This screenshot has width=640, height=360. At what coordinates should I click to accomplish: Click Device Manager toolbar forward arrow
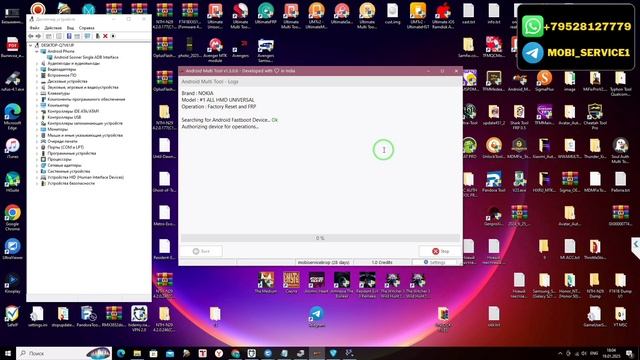(38, 36)
